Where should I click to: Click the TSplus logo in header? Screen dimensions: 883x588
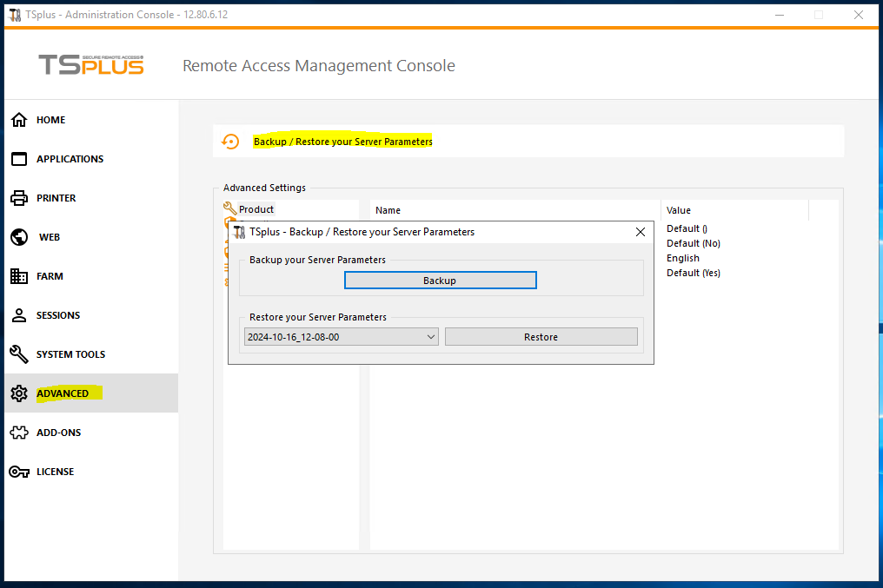click(x=91, y=65)
